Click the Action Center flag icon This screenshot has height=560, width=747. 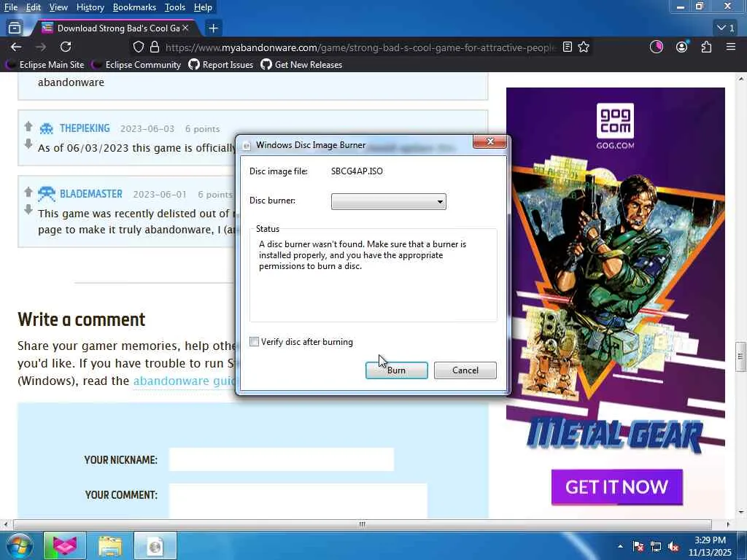pyautogui.click(x=638, y=546)
